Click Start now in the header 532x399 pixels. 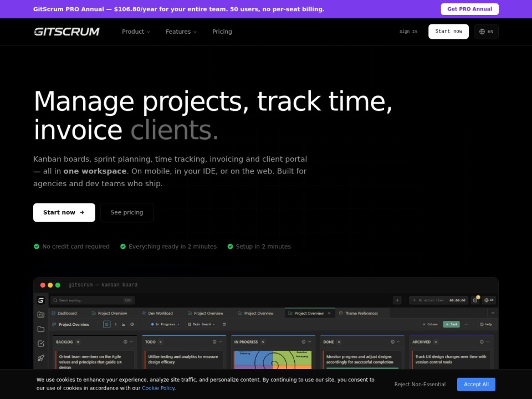[448, 32]
